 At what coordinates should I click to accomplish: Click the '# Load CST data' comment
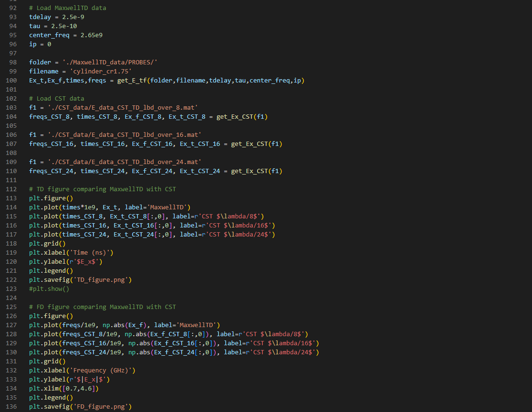point(57,99)
